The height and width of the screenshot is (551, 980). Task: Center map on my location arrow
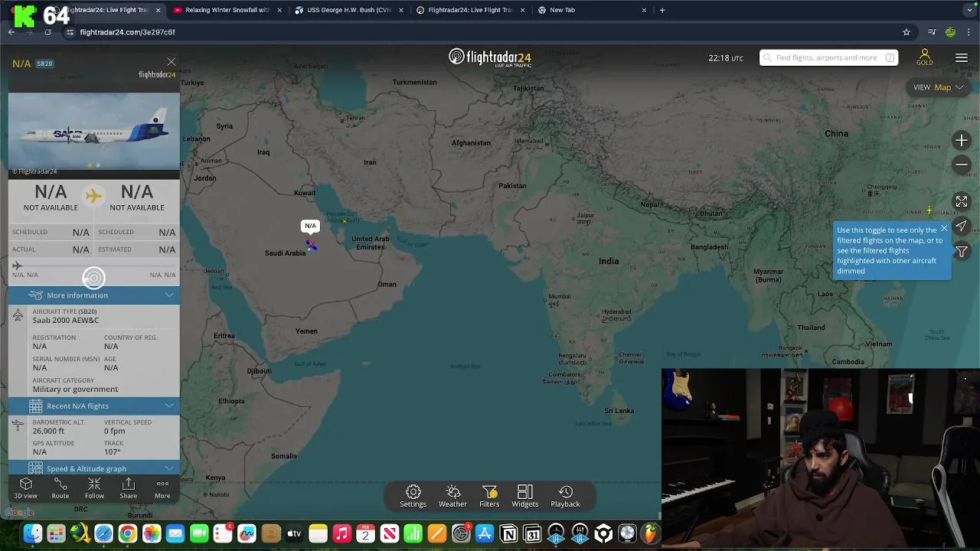click(962, 226)
